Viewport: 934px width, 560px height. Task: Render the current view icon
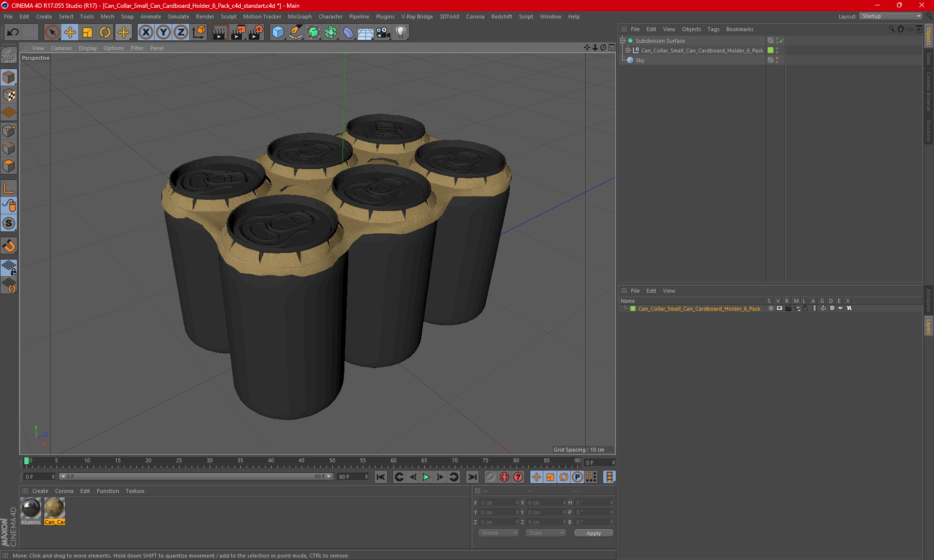click(220, 33)
